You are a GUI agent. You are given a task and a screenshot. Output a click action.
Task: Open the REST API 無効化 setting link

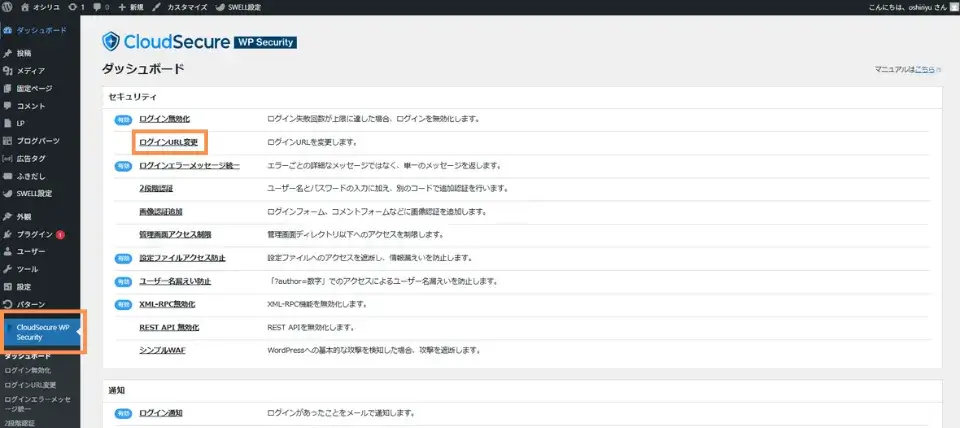[x=169, y=328]
